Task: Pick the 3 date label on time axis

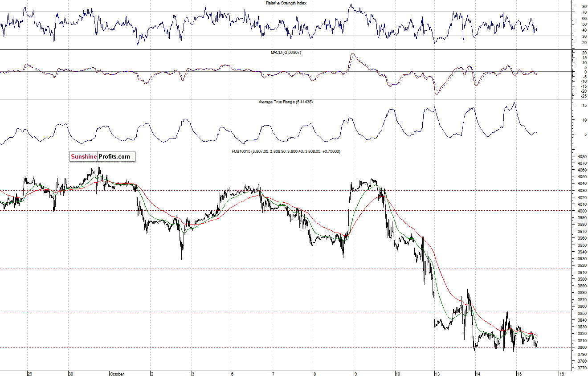Action: point(192,374)
